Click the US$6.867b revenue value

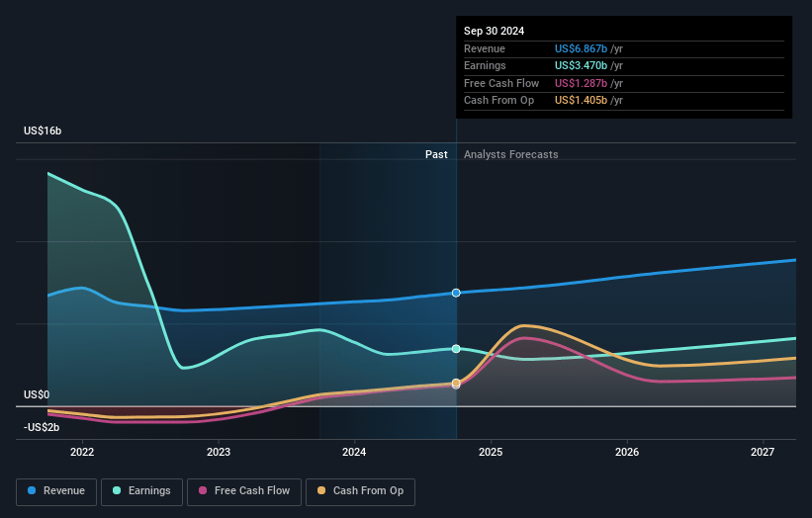pyautogui.click(x=581, y=48)
